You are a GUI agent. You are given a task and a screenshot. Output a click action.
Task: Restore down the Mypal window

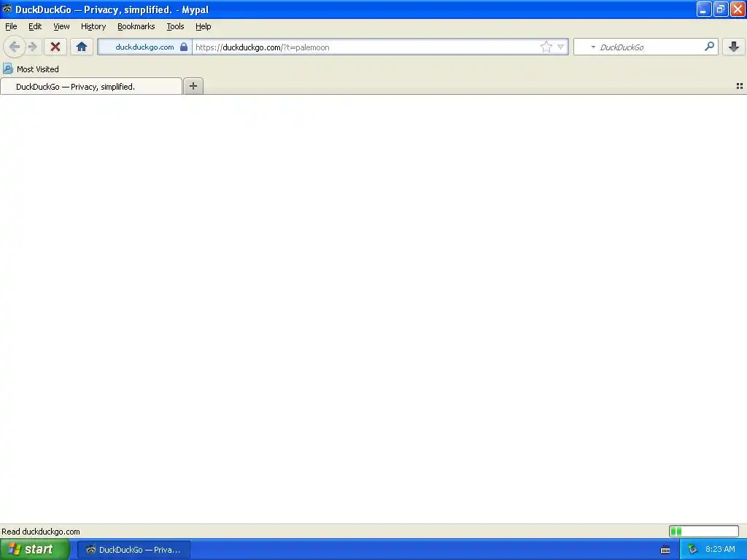tap(721, 9)
